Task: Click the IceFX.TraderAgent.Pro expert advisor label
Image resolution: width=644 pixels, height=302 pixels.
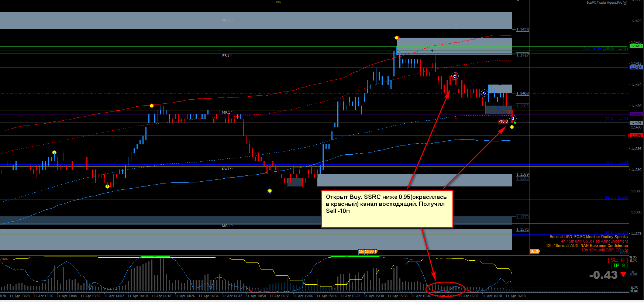Action: click(x=605, y=3)
